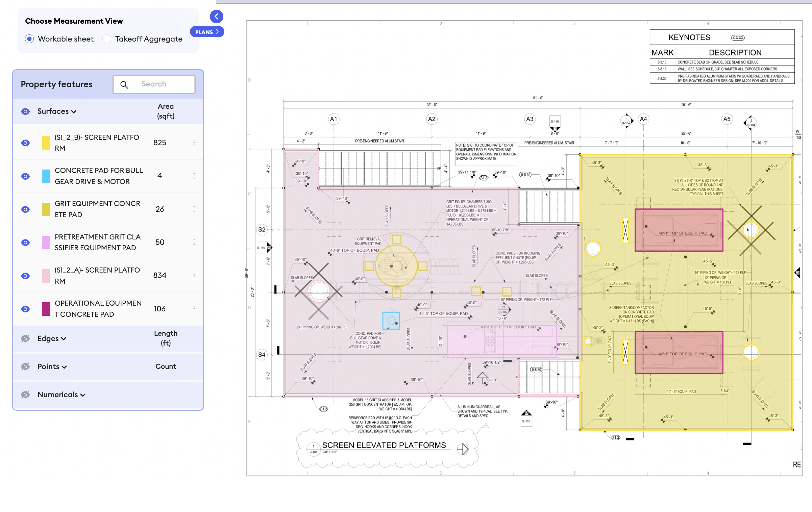This screenshot has width=812, height=512.
Task: Open three-dot menu for GRIT EQUIPMENT CONCRETE PAD
Action: [x=194, y=209]
